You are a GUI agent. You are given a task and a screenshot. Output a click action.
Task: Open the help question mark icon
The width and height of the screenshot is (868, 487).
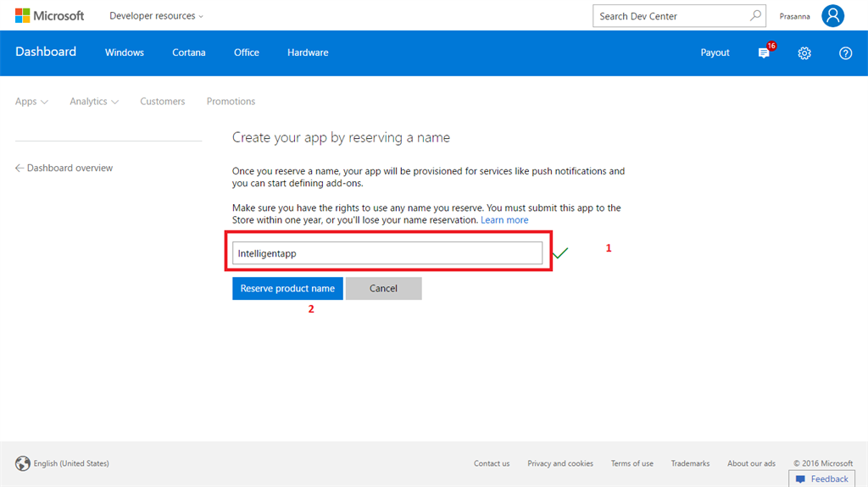[x=845, y=53]
